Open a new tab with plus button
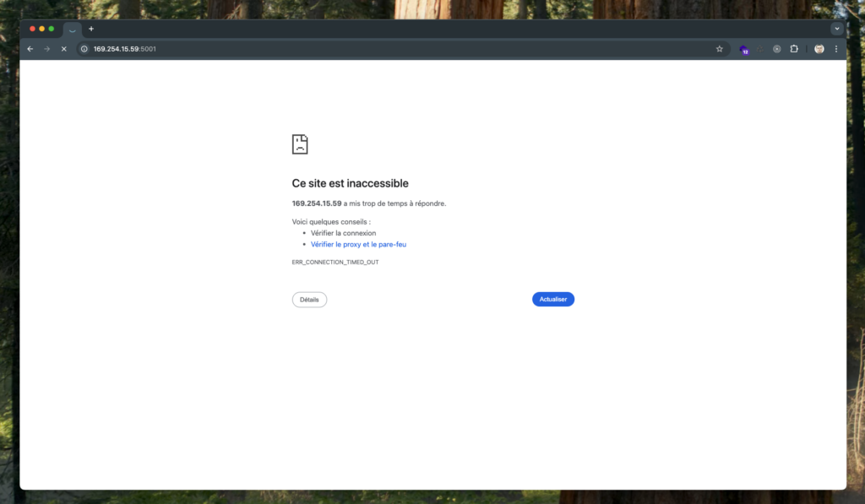865x504 pixels. [91, 29]
